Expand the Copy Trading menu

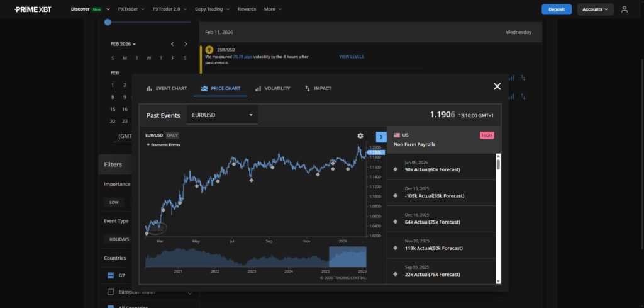213,9
